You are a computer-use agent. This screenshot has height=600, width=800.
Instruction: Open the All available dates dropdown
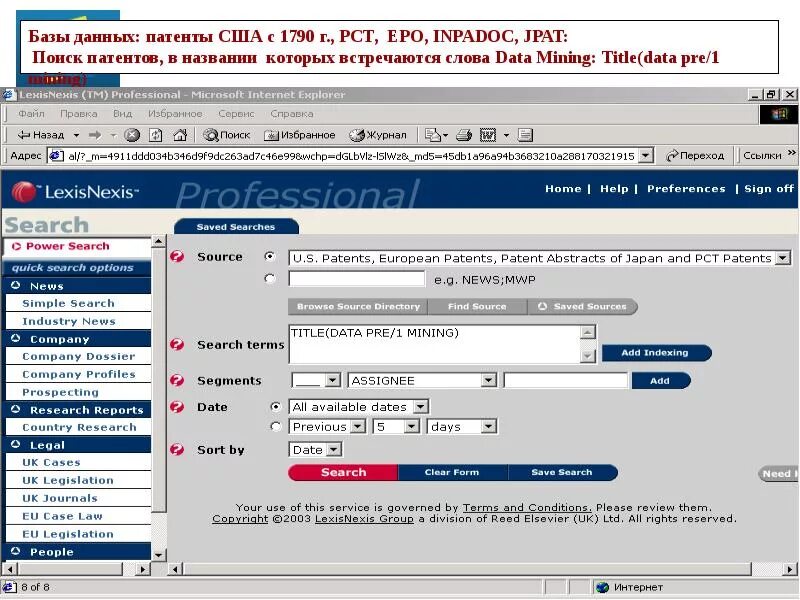[x=420, y=407]
